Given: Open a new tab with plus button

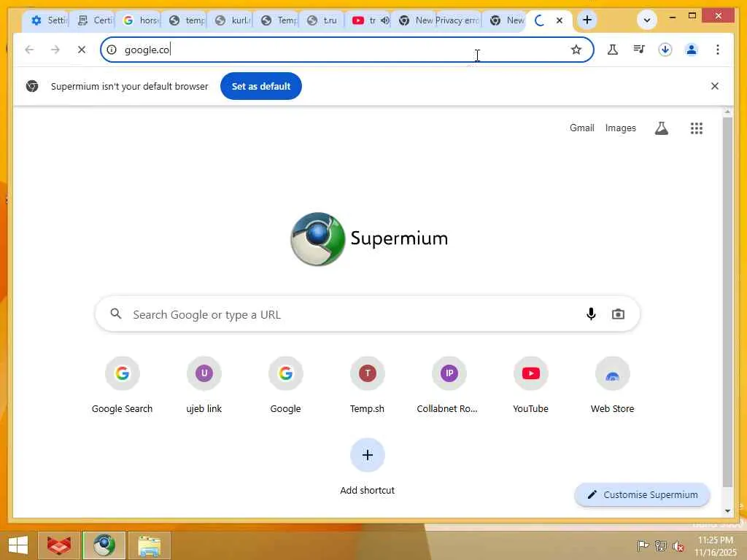Looking at the screenshot, I should [587, 20].
